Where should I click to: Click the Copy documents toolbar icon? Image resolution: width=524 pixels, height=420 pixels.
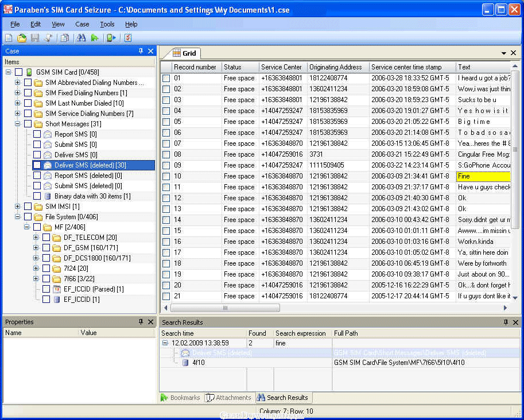(65, 38)
